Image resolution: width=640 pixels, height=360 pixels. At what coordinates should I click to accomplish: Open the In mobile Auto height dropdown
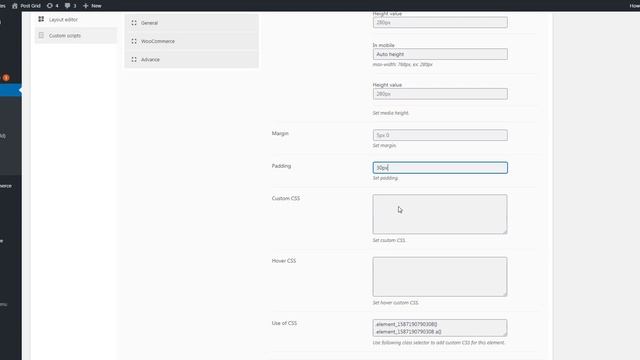click(440, 54)
